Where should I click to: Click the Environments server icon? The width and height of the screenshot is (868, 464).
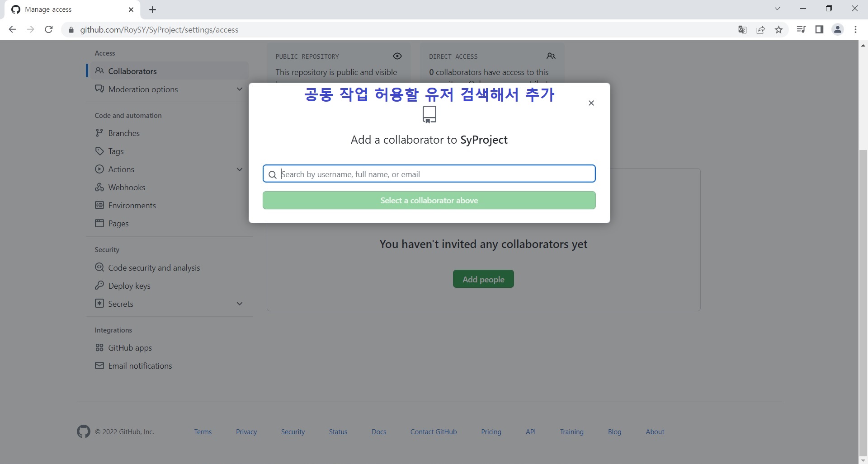point(99,205)
